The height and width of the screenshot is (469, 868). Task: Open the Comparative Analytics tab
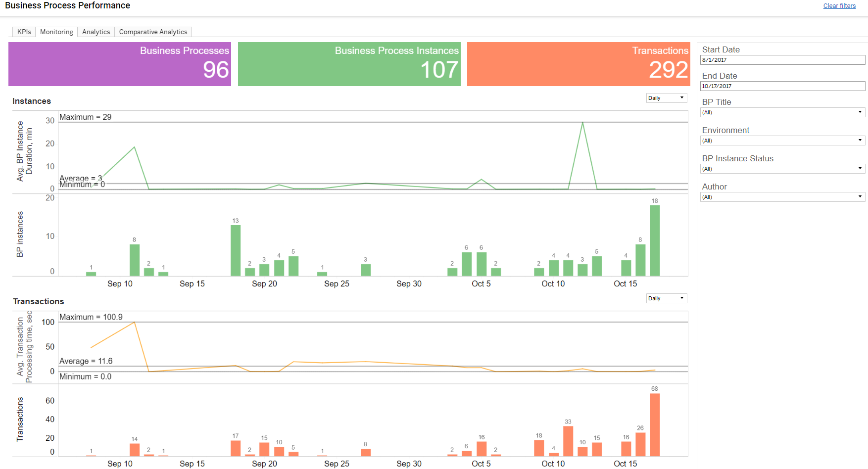coord(153,32)
